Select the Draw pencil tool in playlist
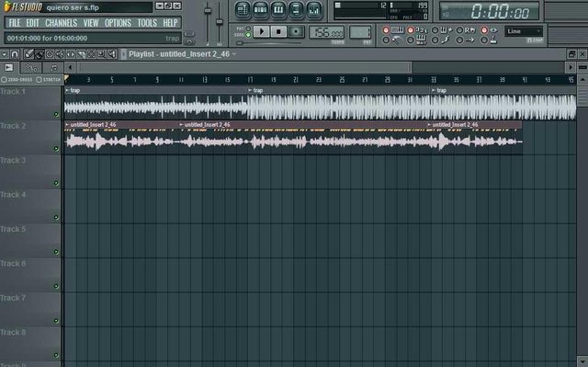588x367 pixels. coord(28,54)
